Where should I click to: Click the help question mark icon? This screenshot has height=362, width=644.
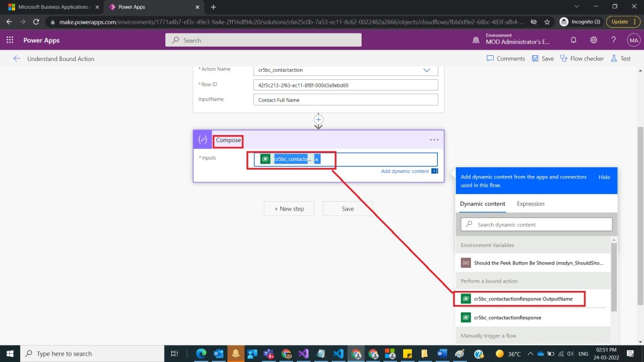click(x=613, y=40)
